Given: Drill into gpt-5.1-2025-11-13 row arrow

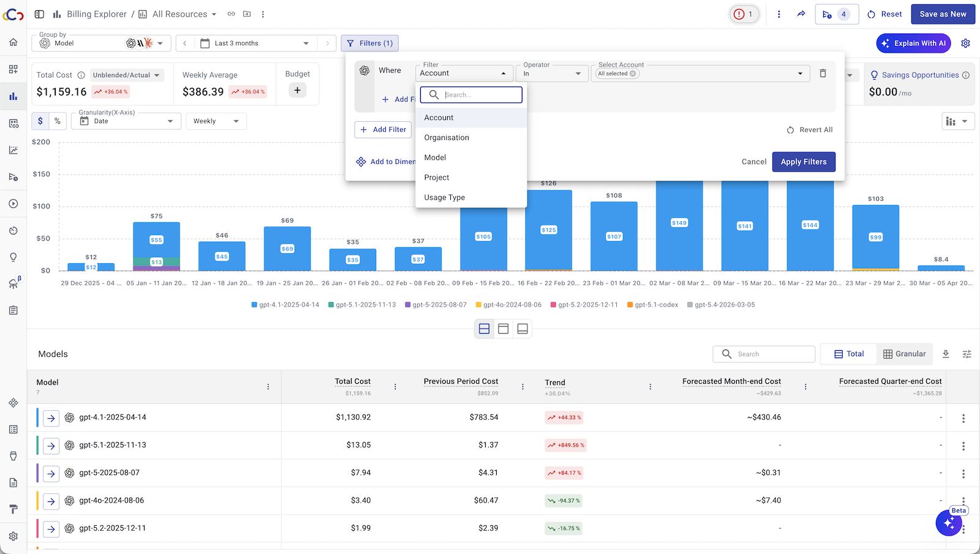Looking at the screenshot, I should coord(51,446).
